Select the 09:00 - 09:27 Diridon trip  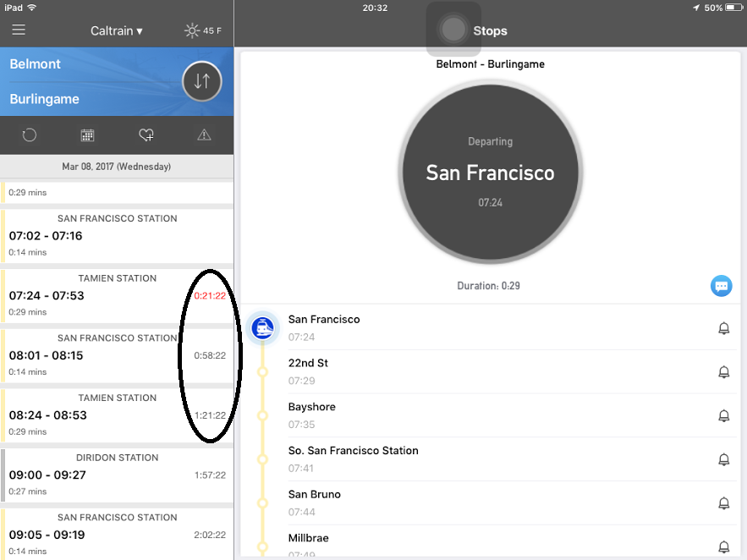117,475
